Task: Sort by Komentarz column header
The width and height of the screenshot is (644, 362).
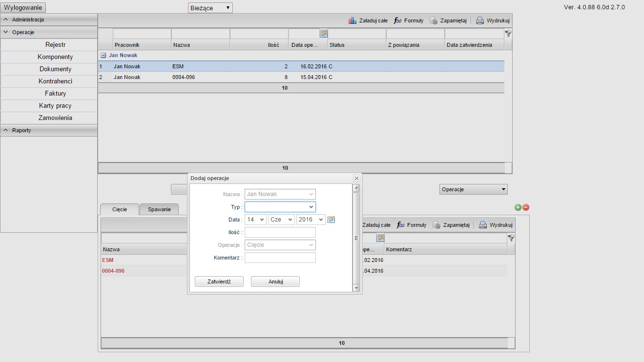Action: click(445, 249)
